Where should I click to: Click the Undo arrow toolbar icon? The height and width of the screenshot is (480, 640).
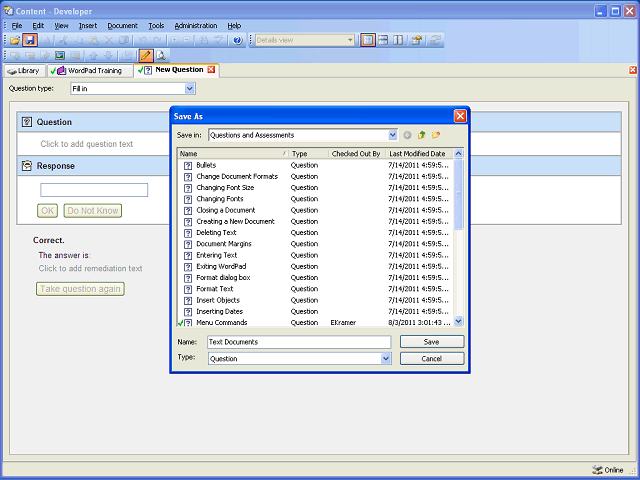coord(142,40)
